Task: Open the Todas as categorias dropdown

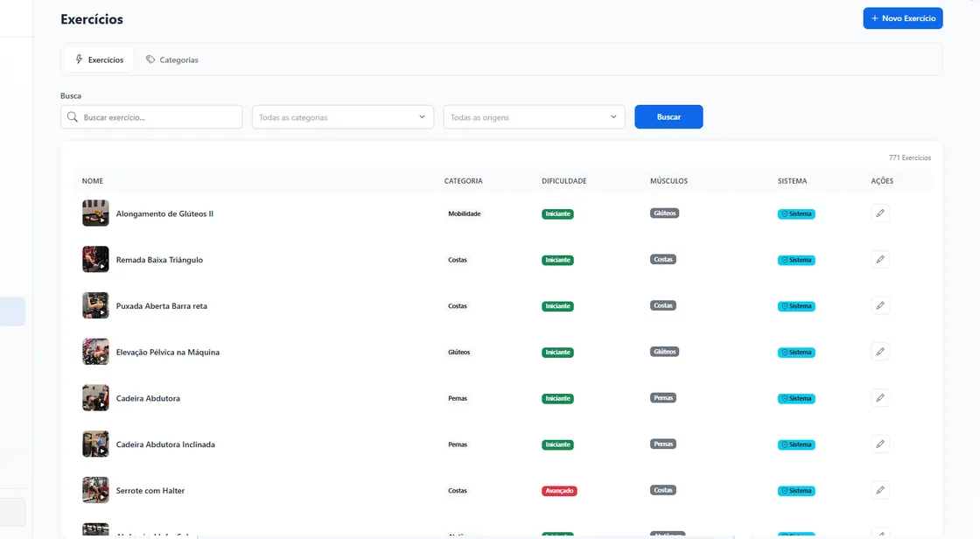Action: (342, 117)
